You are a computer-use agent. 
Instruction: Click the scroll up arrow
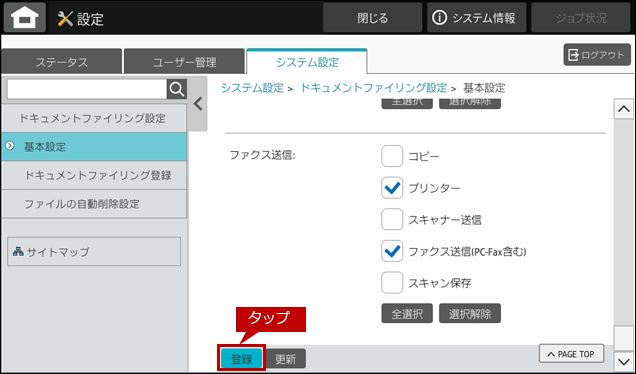(x=623, y=109)
